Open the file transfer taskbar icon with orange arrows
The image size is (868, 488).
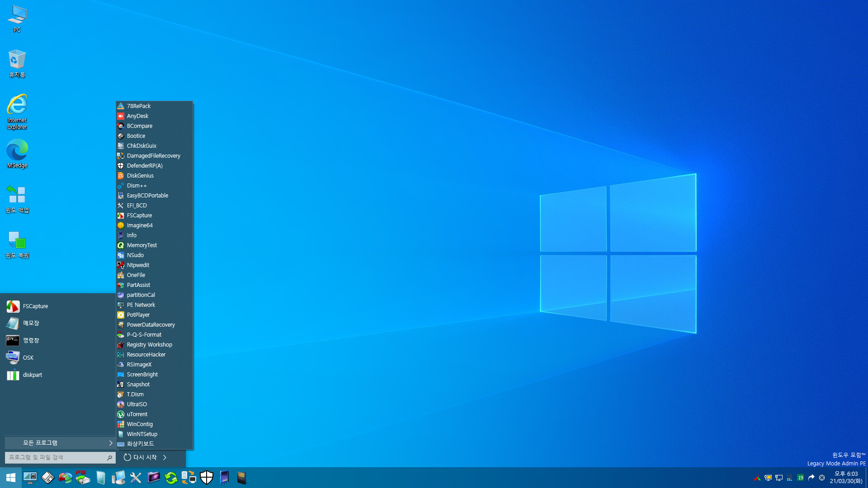click(x=189, y=478)
